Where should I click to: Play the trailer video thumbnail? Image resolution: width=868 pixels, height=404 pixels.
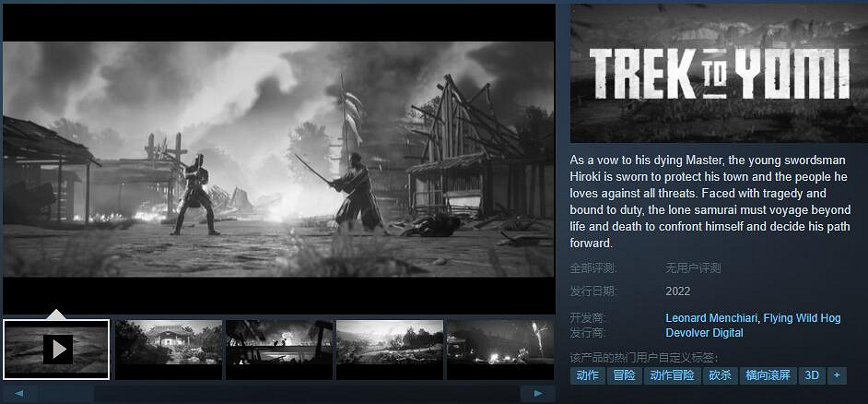pos(56,349)
